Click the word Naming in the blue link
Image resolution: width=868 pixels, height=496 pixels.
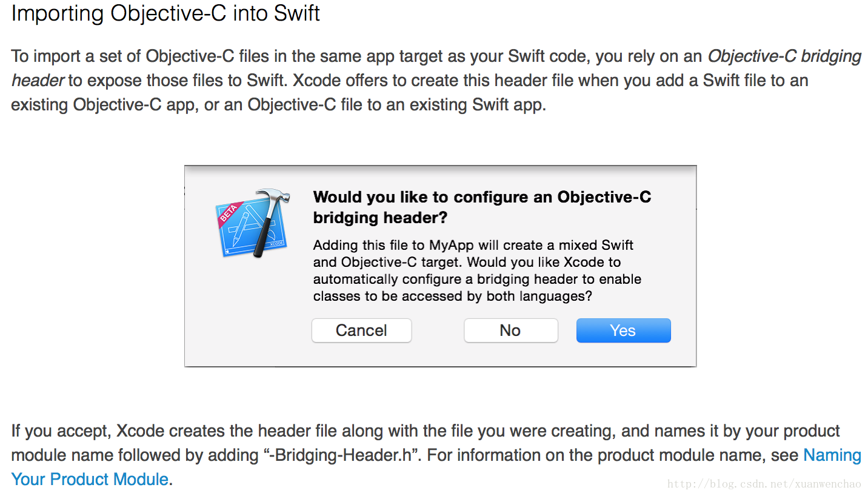point(832,455)
